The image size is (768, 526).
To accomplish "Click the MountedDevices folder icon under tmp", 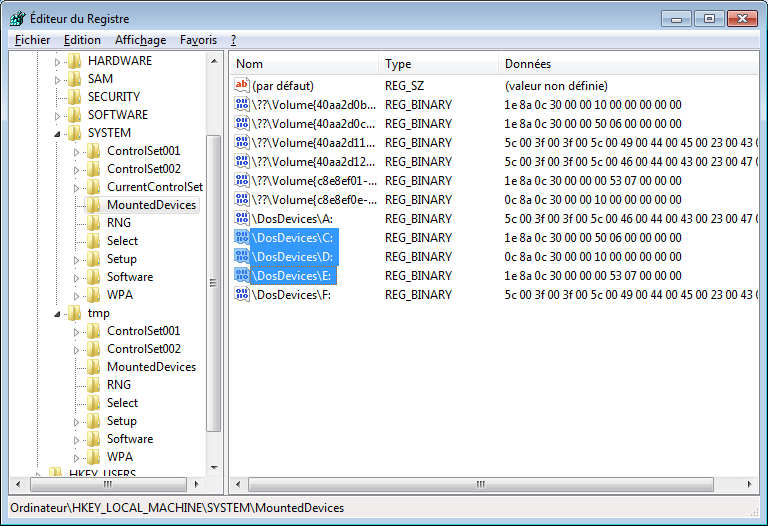I will point(94,367).
